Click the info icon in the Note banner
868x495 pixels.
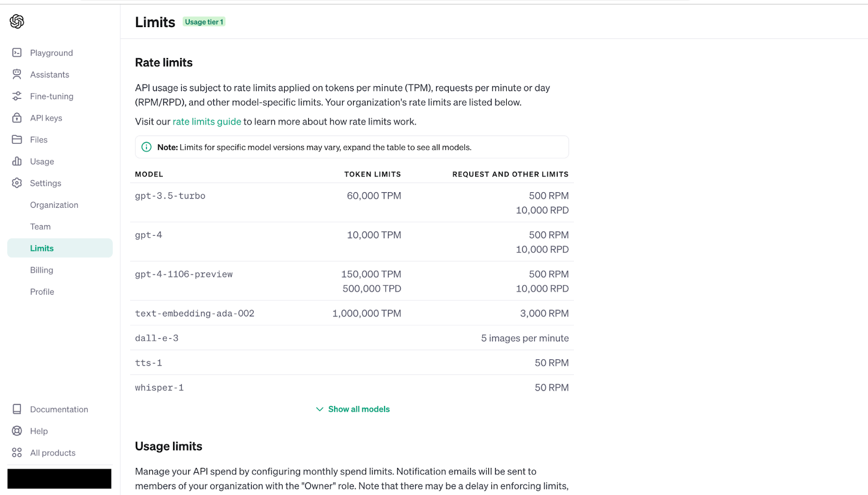coord(146,147)
